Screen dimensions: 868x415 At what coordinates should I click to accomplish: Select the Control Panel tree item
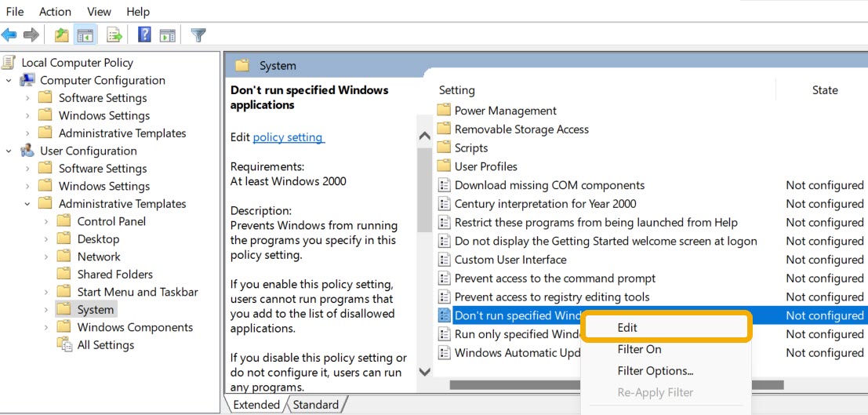click(111, 221)
